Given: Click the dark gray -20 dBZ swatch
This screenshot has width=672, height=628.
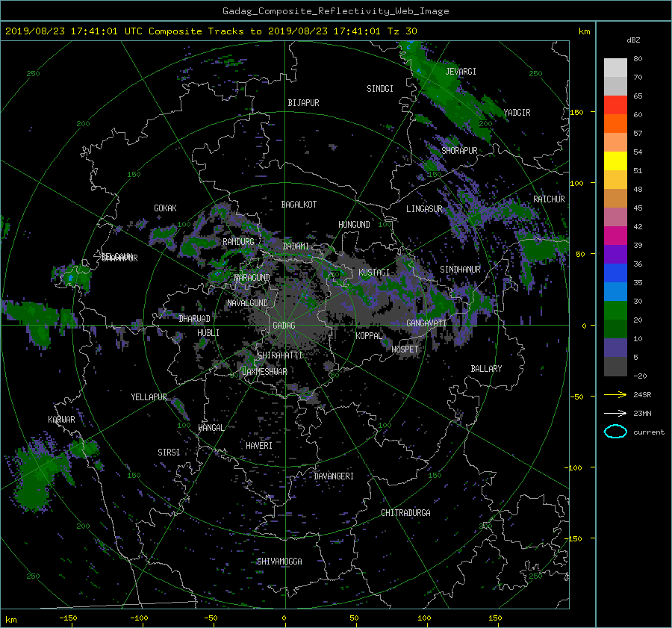Looking at the screenshot, I should [x=615, y=367].
